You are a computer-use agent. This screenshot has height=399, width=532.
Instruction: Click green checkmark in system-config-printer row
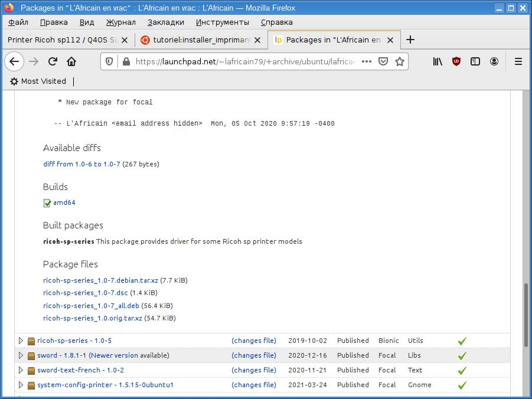pos(462,385)
